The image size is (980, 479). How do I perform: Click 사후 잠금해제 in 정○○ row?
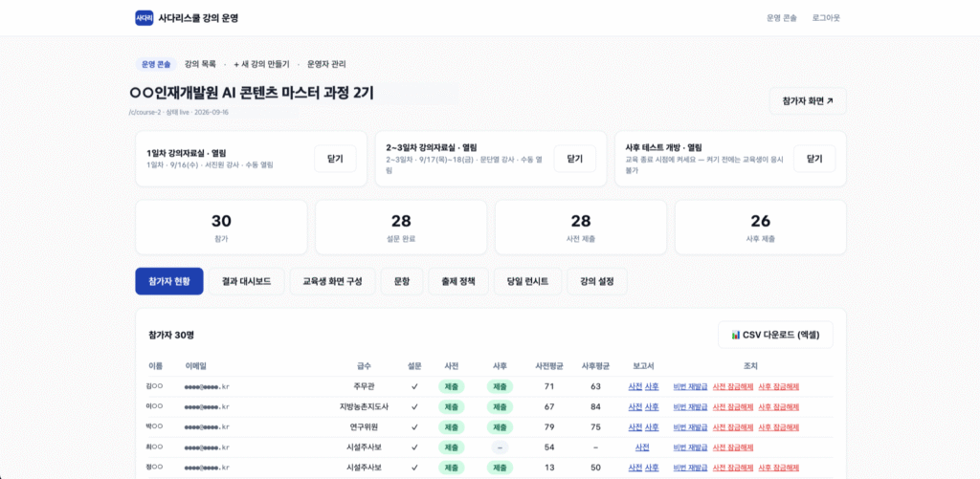click(779, 468)
